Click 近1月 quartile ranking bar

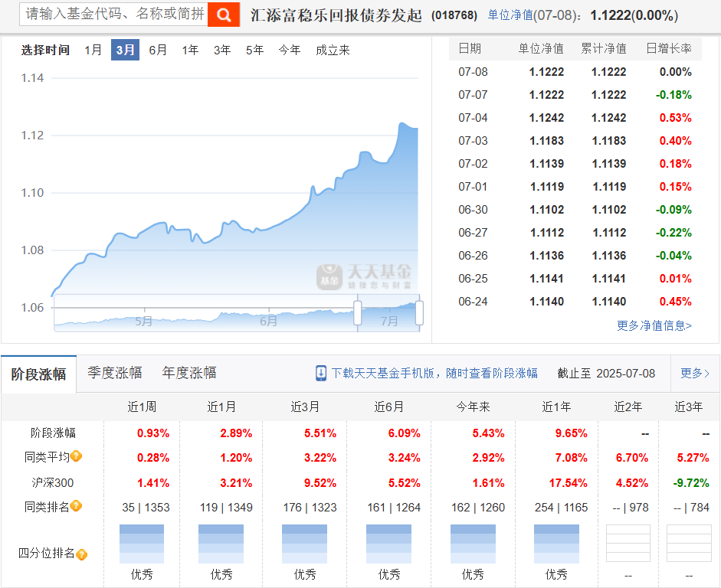221,544
